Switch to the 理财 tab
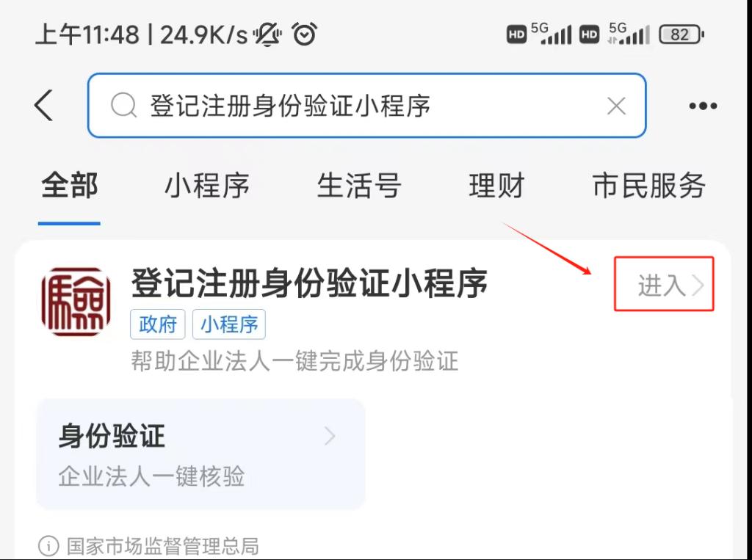Viewport: 752px width, 560px height. [x=496, y=186]
